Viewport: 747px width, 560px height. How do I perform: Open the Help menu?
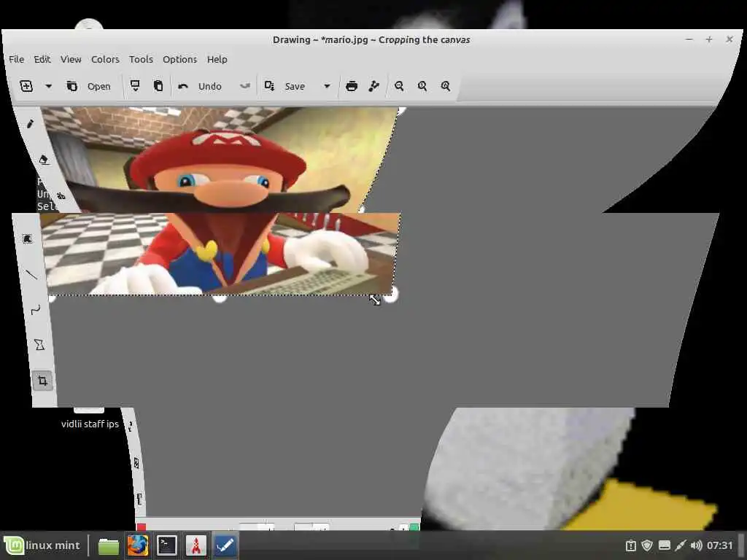(217, 60)
